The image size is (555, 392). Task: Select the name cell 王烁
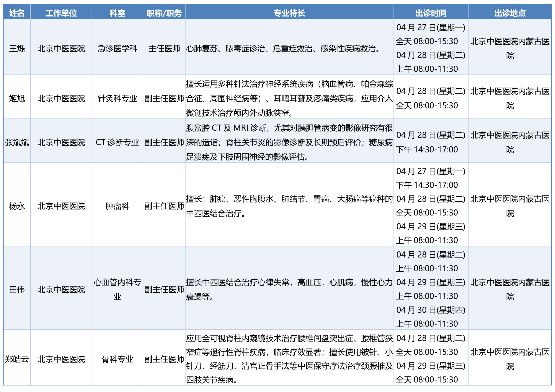pyautogui.click(x=17, y=49)
